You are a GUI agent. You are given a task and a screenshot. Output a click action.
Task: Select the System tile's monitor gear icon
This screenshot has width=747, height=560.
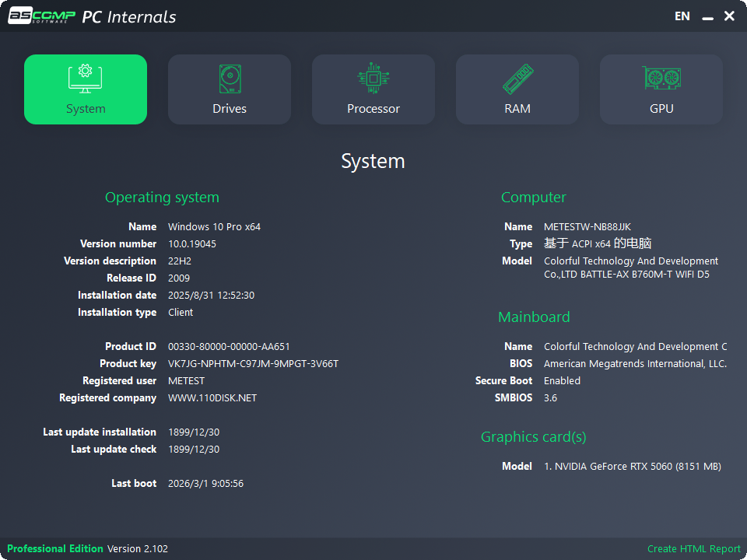(x=85, y=78)
